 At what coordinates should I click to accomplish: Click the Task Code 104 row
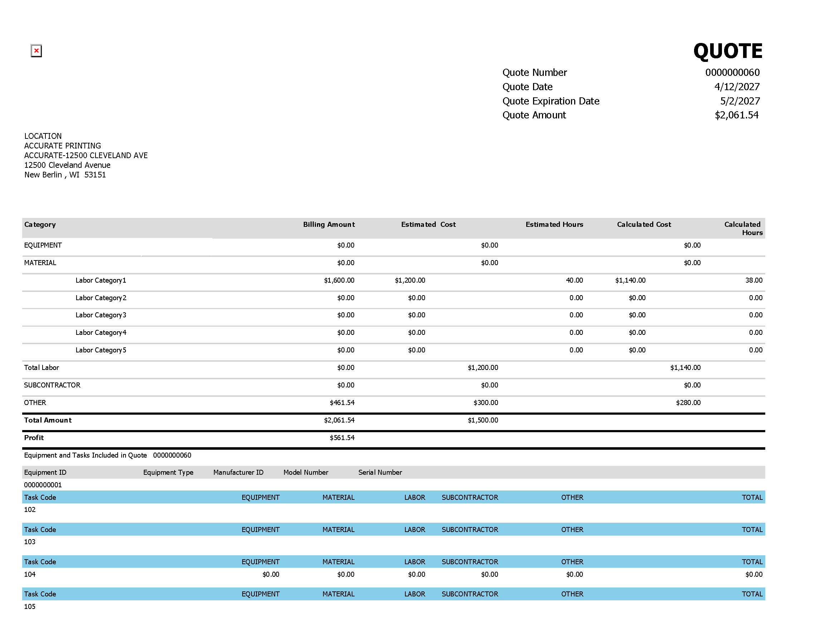click(x=30, y=574)
